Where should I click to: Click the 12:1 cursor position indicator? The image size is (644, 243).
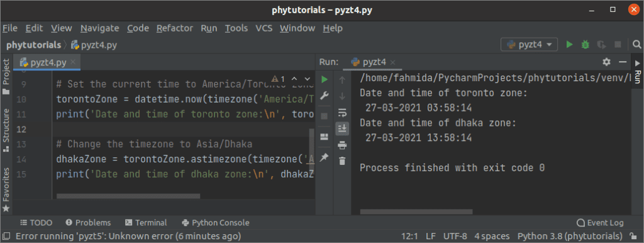pos(409,236)
